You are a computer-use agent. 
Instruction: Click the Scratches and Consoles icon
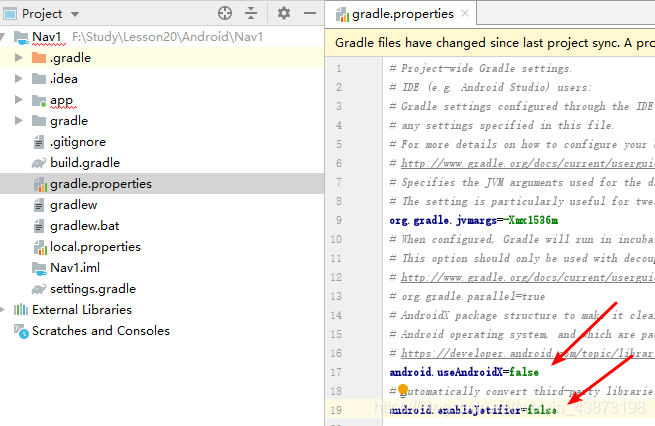tap(21, 331)
